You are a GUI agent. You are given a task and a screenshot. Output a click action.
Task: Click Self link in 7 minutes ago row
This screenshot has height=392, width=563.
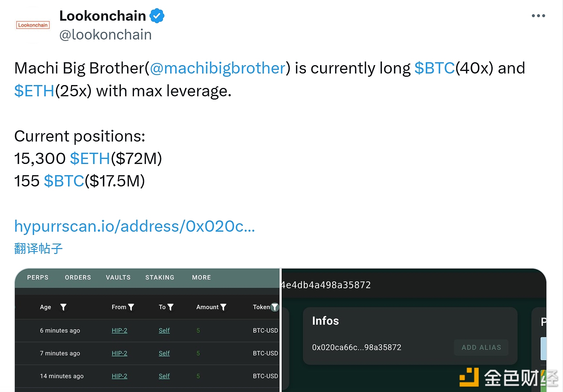tap(164, 353)
